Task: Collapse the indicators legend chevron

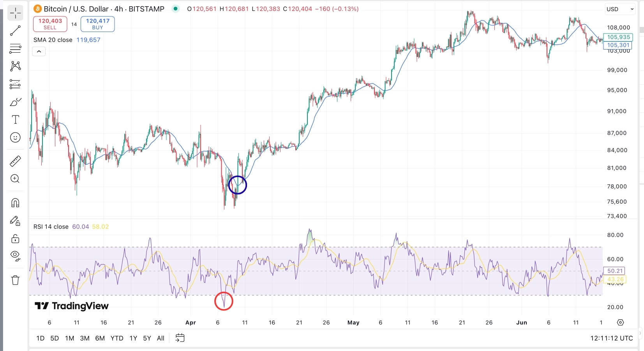Action: tap(39, 51)
